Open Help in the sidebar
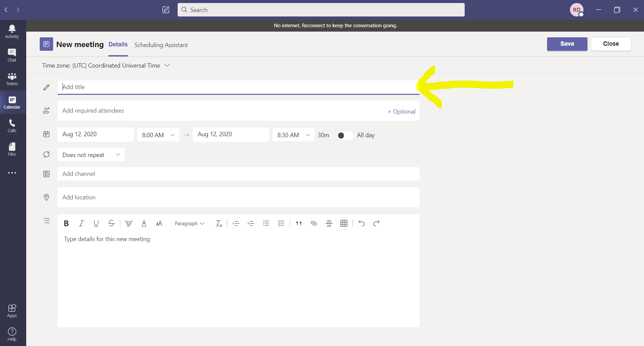Screen dimensions: 644x346 click(x=12, y=334)
